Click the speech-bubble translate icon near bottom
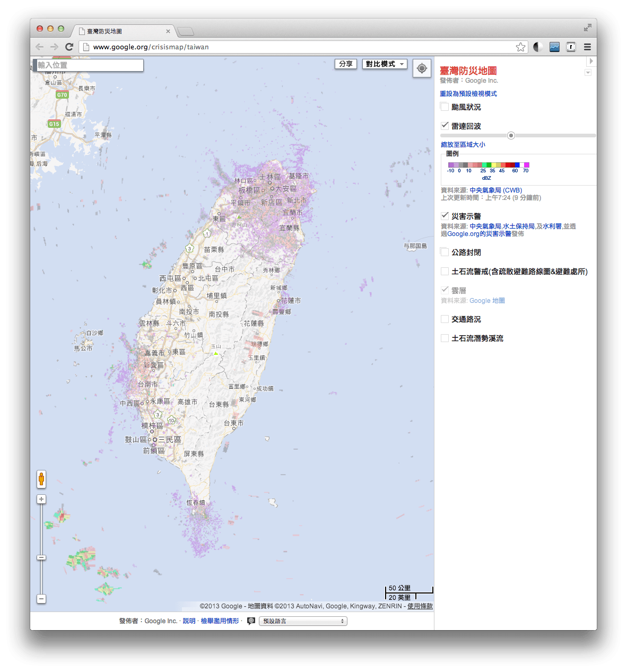This screenshot has height=672, width=627. [x=250, y=621]
